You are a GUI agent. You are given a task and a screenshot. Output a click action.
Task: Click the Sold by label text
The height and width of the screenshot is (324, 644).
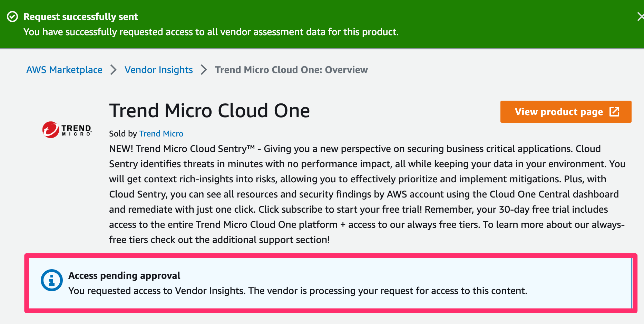click(x=123, y=134)
